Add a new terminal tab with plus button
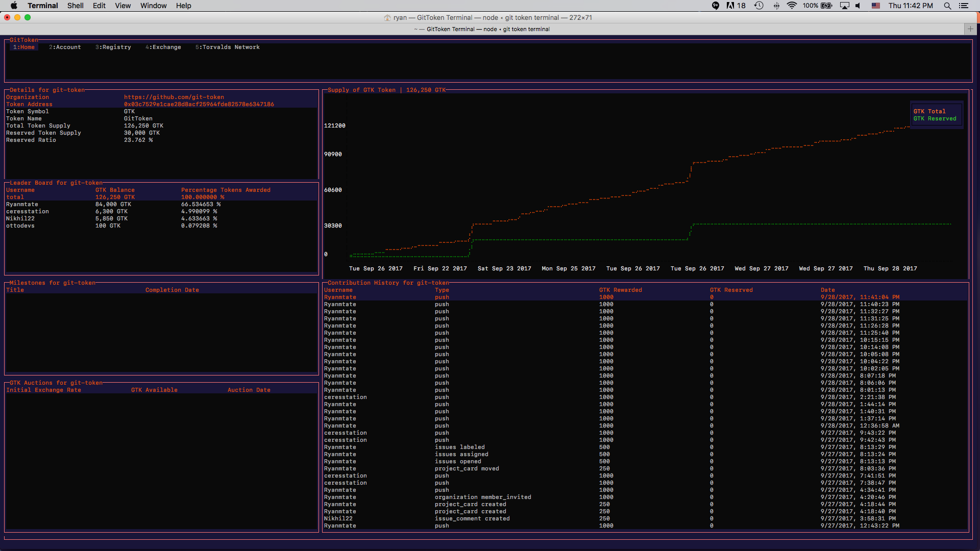This screenshot has width=980, height=551. click(970, 29)
